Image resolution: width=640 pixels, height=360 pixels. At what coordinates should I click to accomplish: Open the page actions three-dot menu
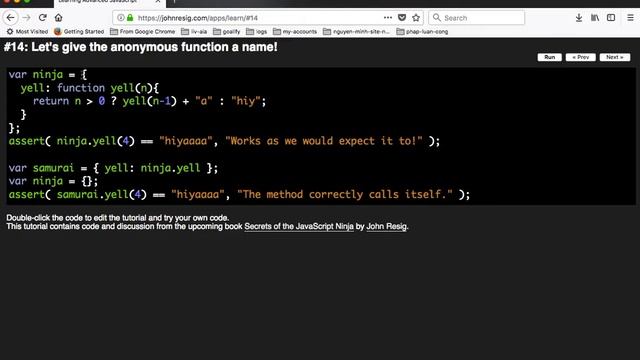click(388, 18)
